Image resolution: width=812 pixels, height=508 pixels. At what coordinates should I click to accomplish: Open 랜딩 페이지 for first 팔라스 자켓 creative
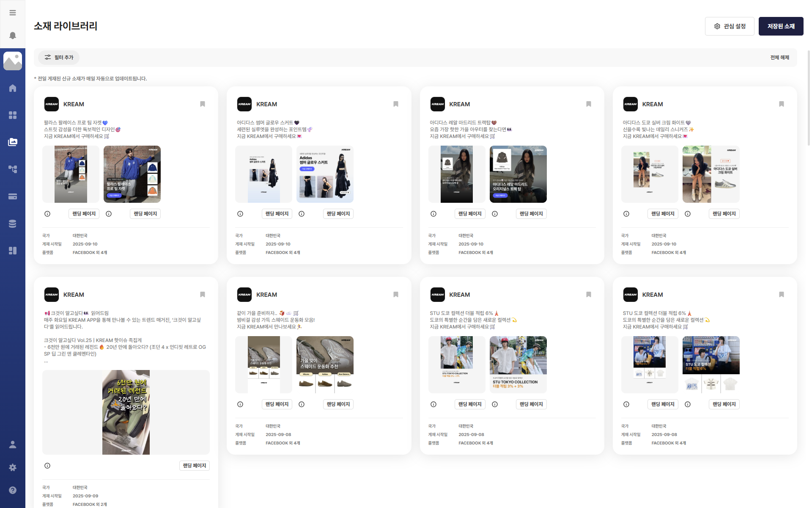[84, 214]
